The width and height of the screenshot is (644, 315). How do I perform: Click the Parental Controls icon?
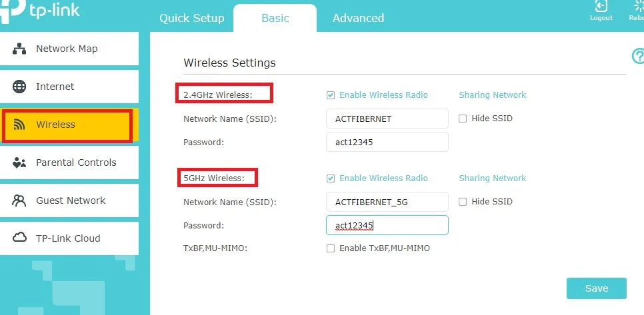20,162
